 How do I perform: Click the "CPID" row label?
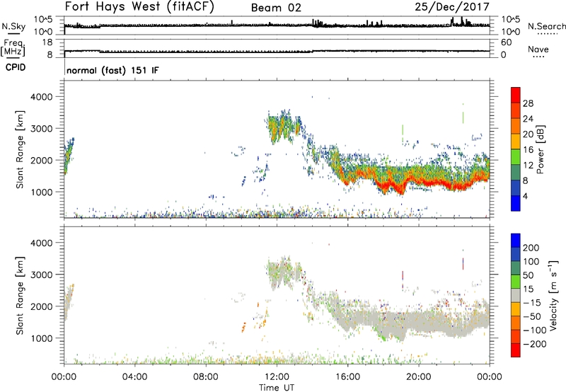(16, 67)
